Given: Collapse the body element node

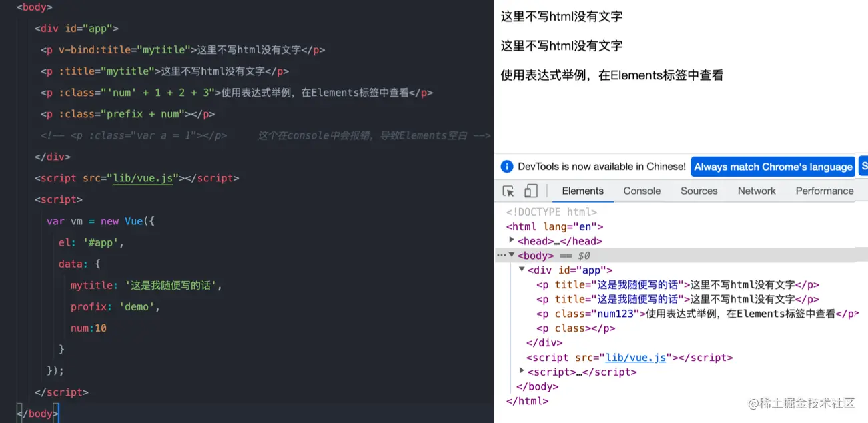Looking at the screenshot, I should tap(512, 255).
